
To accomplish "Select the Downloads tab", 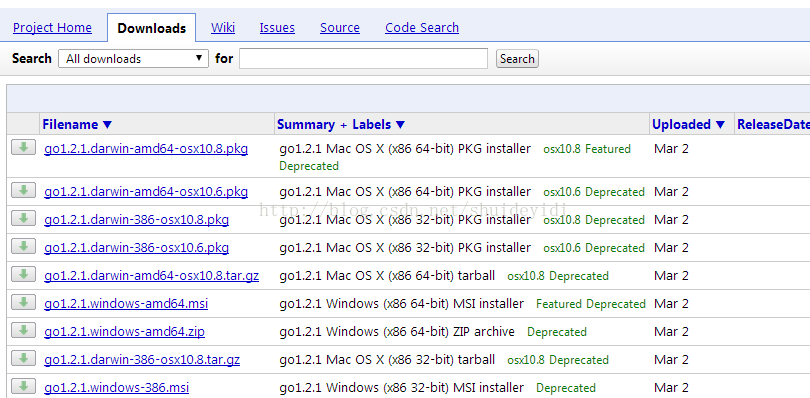I will tap(151, 28).
